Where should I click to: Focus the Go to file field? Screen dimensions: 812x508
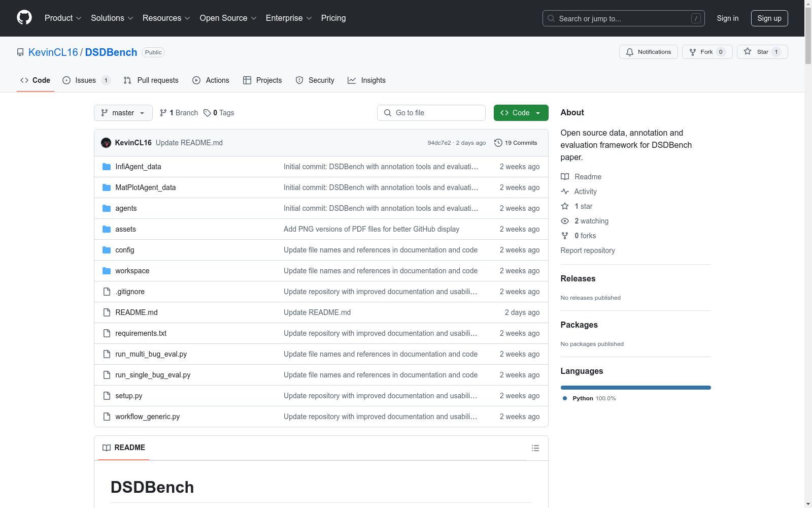(x=431, y=113)
